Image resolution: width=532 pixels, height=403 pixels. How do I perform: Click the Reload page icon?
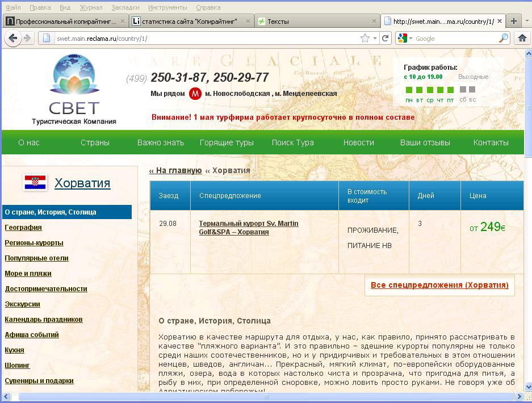click(x=385, y=39)
